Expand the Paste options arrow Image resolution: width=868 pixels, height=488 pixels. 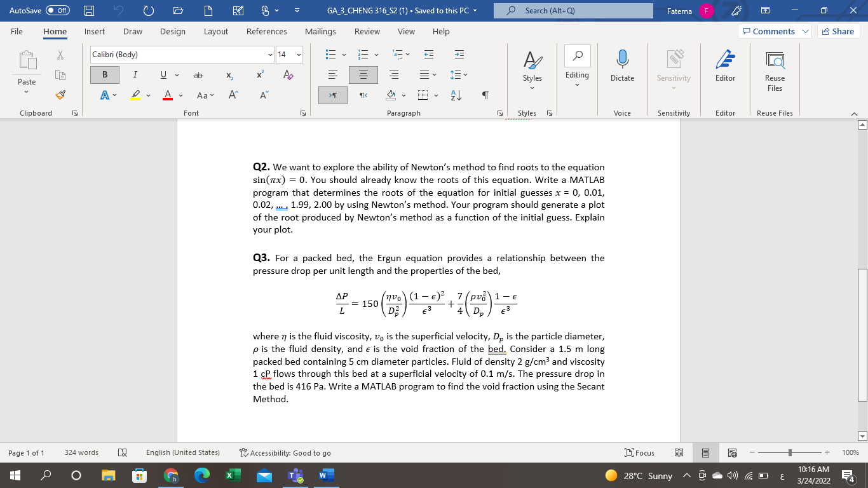tap(27, 91)
